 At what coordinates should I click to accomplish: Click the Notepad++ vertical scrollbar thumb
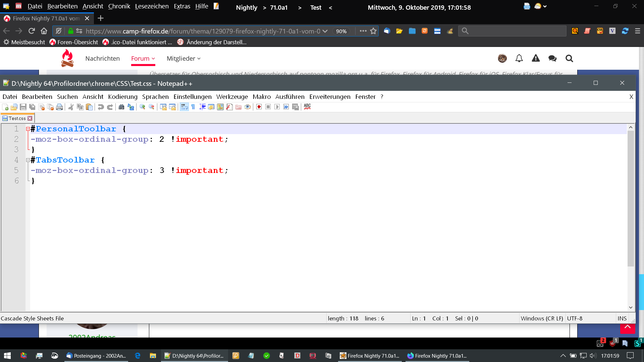pos(631,198)
